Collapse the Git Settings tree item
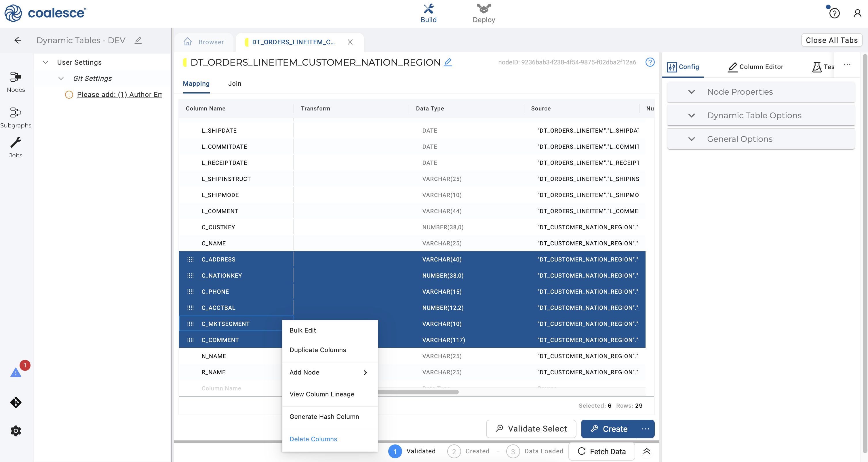Screen dimensions: 868x462 [x=61, y=79]
